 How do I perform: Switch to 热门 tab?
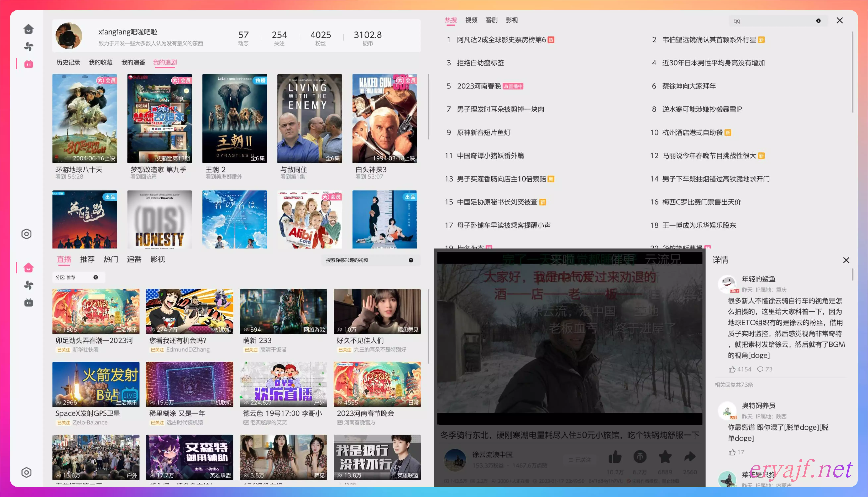pyautogui.click(x=111, y=259)
